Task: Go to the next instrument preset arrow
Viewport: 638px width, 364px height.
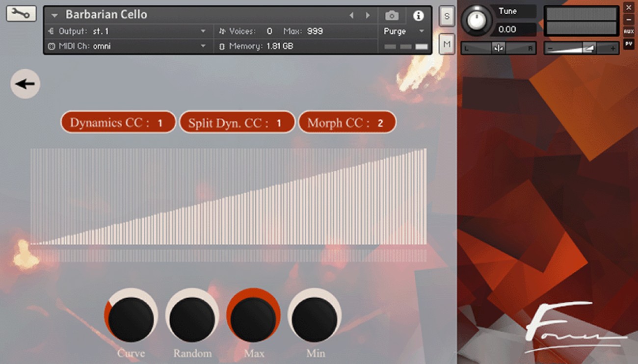Action: [x=368, y=16]
